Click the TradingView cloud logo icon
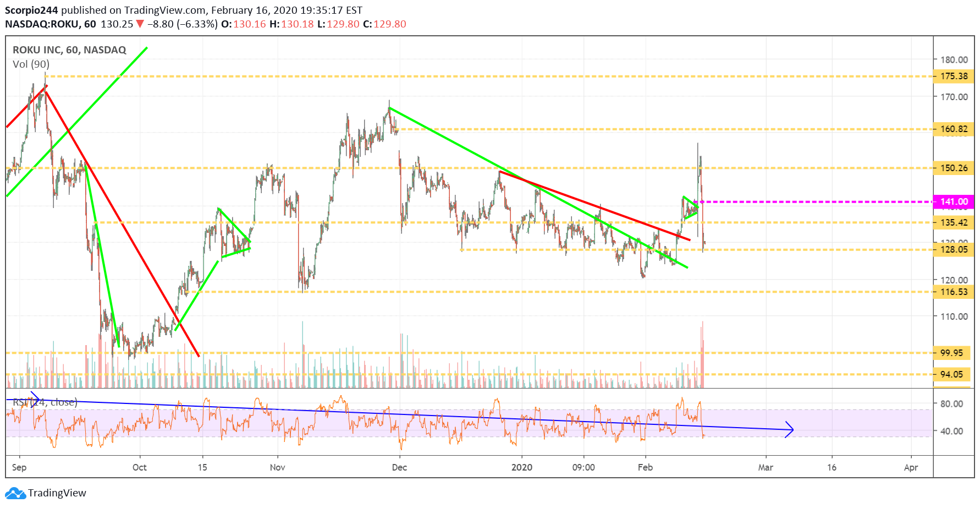The width and height of the screenshot is (980, 508). pyautogui.click(x=15, y=493)
